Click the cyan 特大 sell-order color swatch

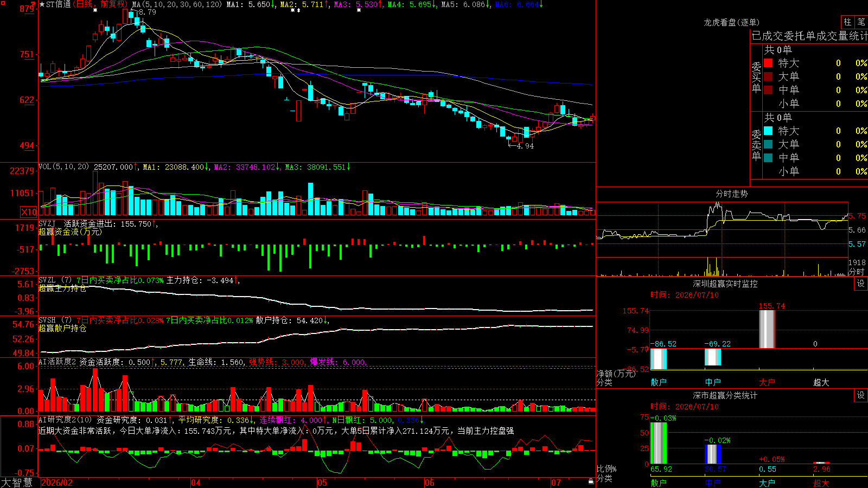tap(768, 131)
